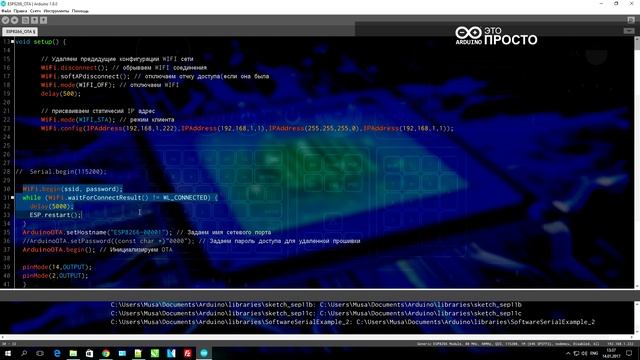
Task: Open the FileZilla taskbar icon
Action: pyautogui.click(x=187, y=353)
